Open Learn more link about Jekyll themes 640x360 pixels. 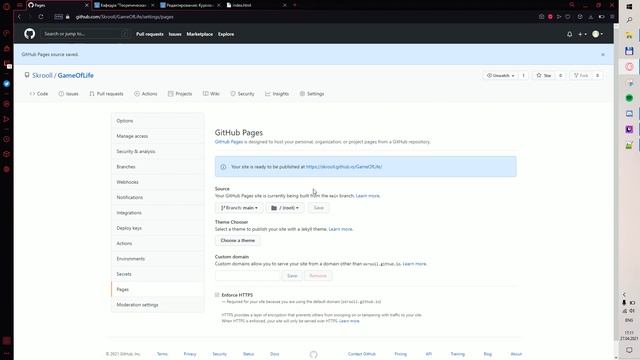(340, 229)
